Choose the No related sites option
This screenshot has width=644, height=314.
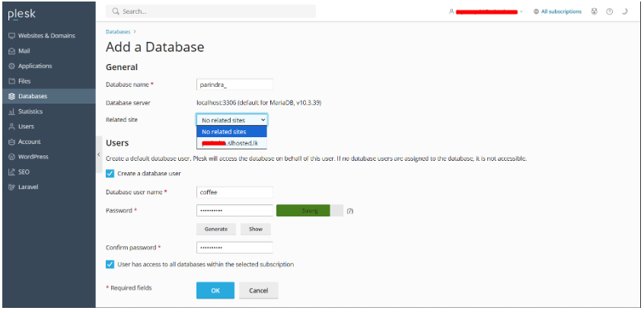click(224, 132)
